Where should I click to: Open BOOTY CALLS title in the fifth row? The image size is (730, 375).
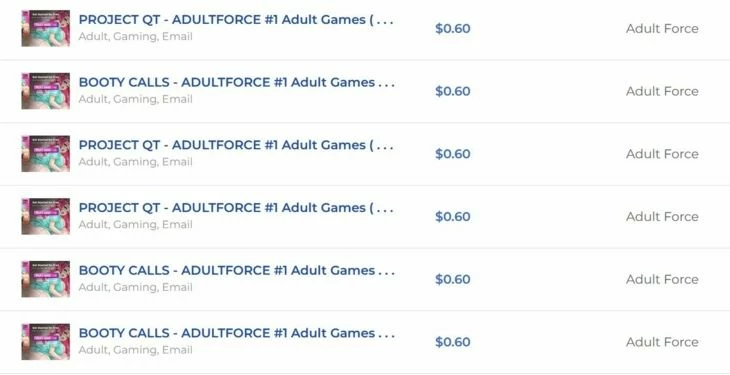click(237, 271)
